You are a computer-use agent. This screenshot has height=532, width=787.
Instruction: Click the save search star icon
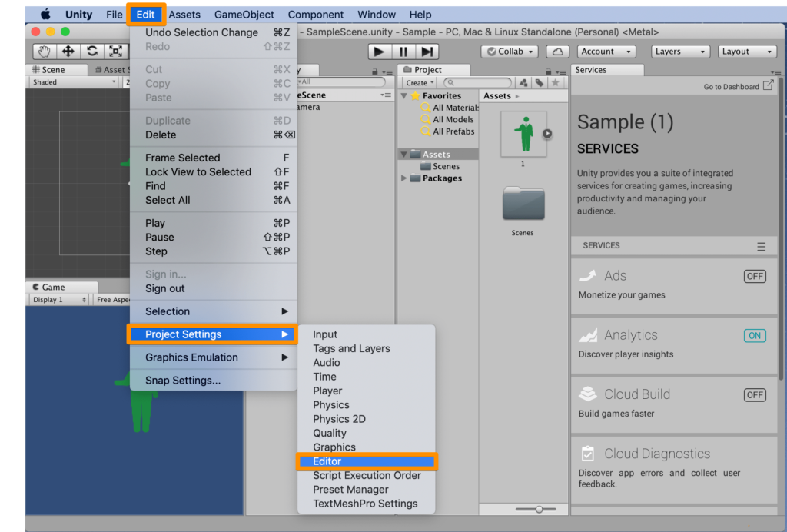pyautogui.click(x=555, y=83)
